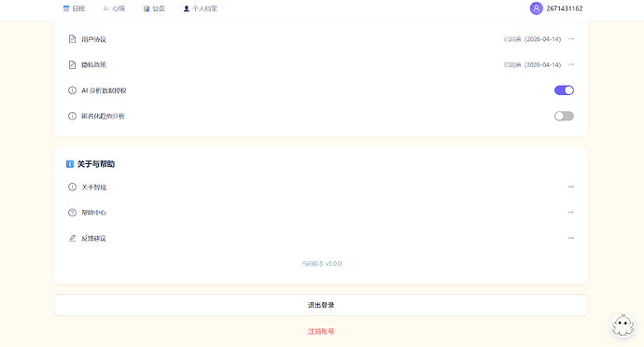Click the agreed date on 用户协议 row
644x347 pixels.
coord(532,39)
